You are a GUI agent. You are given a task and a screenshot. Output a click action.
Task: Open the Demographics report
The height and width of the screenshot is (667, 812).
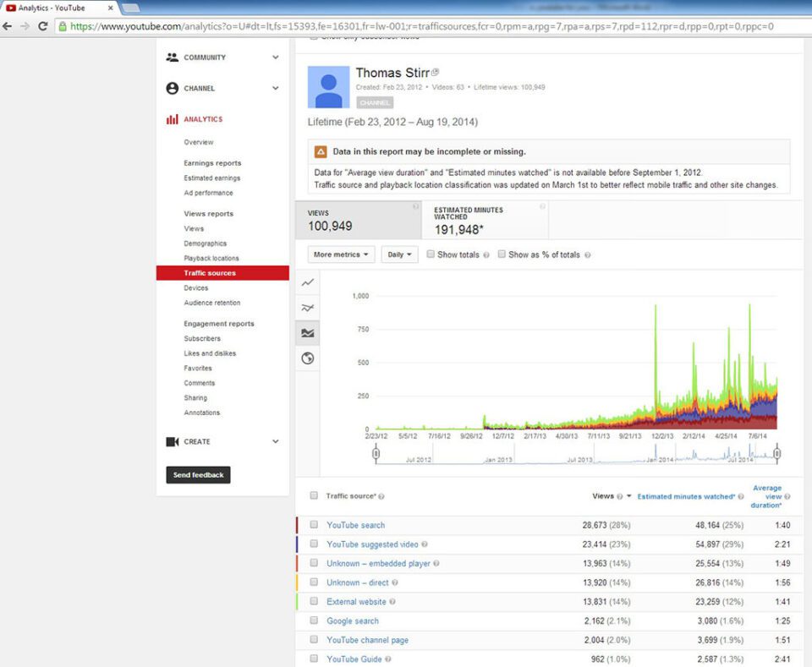click(x=205, y=243)
